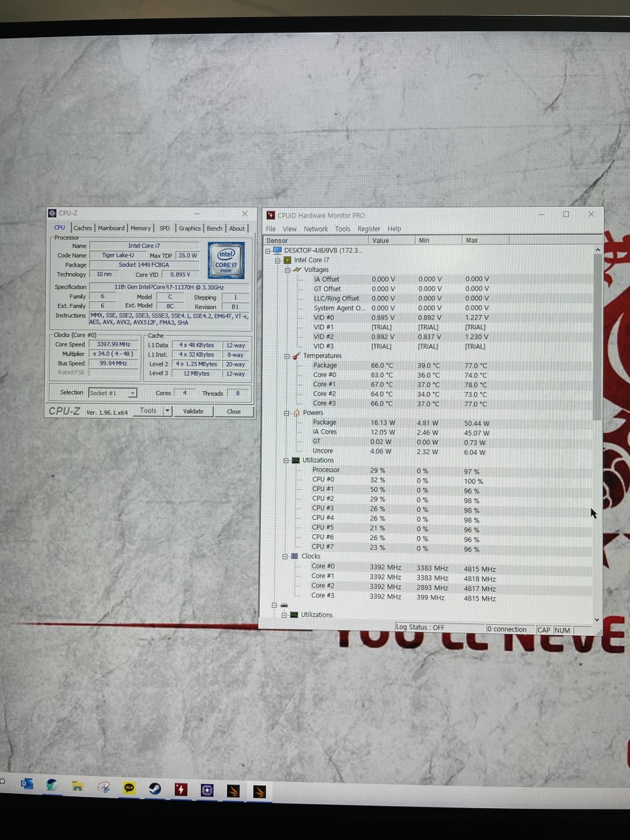Collapse the Powers section
This screenshot has width=630, height=840.
click(286, 413)
